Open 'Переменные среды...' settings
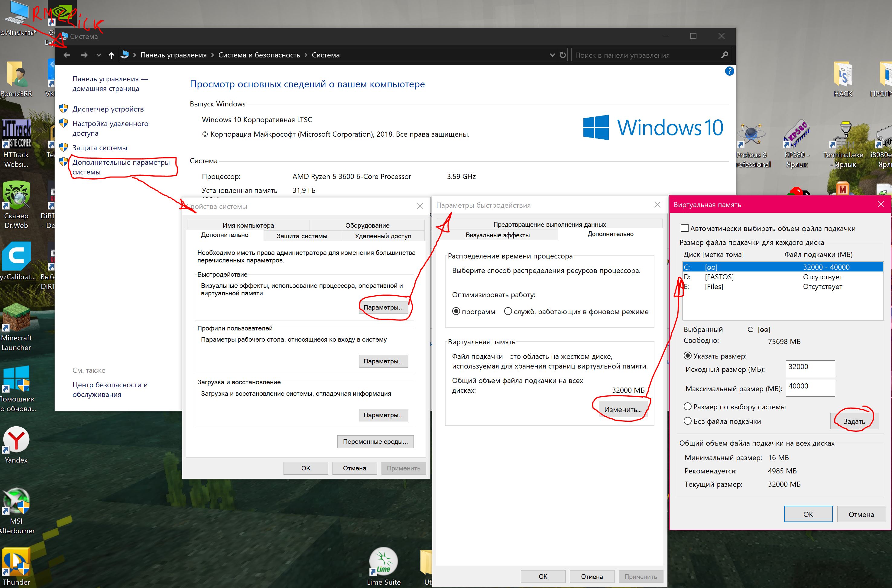892x588 pixels. pyautogui.click(x=375, y=441)
